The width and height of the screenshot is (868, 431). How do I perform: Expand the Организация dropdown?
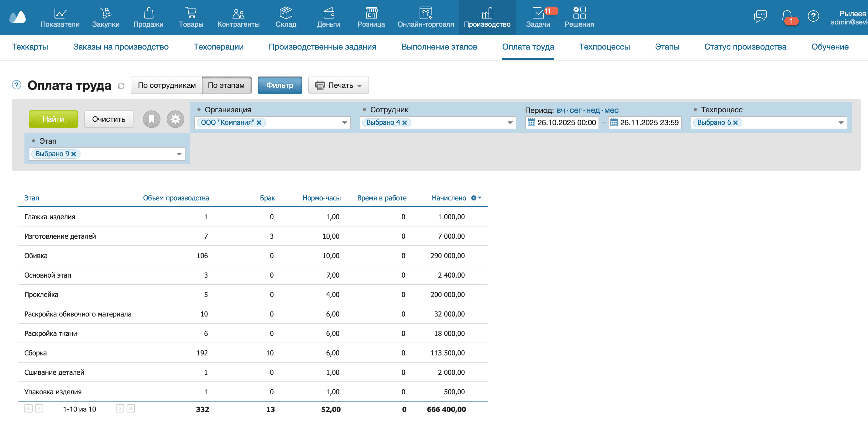pos(344,122)
